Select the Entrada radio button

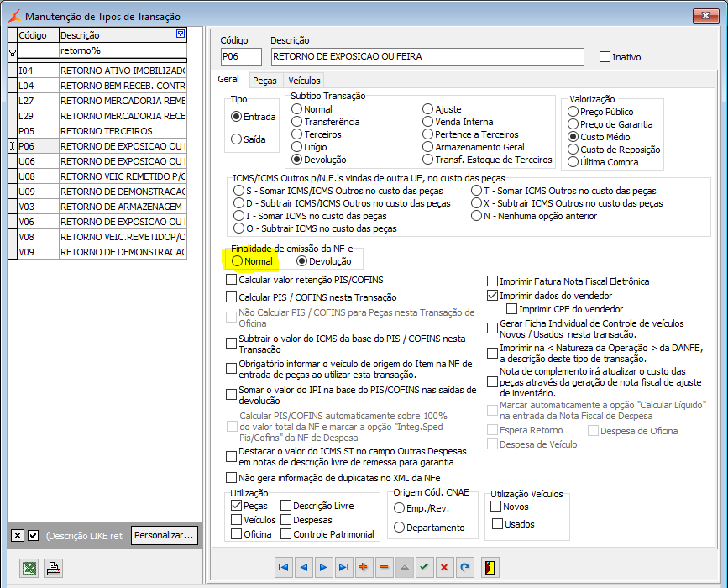point(236,117)
